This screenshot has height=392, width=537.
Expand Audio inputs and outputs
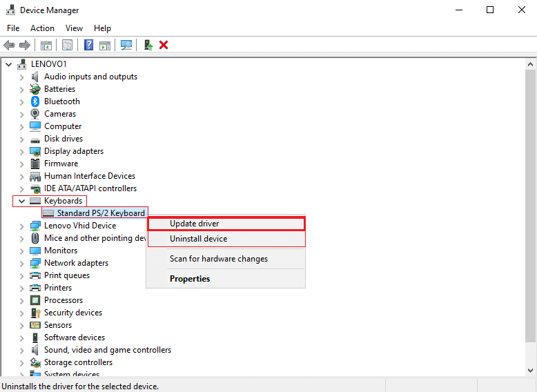tap(21, 77)
